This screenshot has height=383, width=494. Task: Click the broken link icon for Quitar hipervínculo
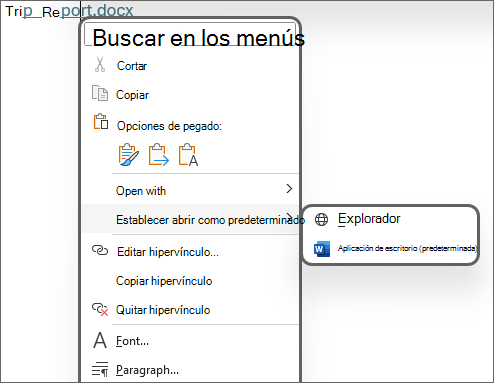[100, 309]
